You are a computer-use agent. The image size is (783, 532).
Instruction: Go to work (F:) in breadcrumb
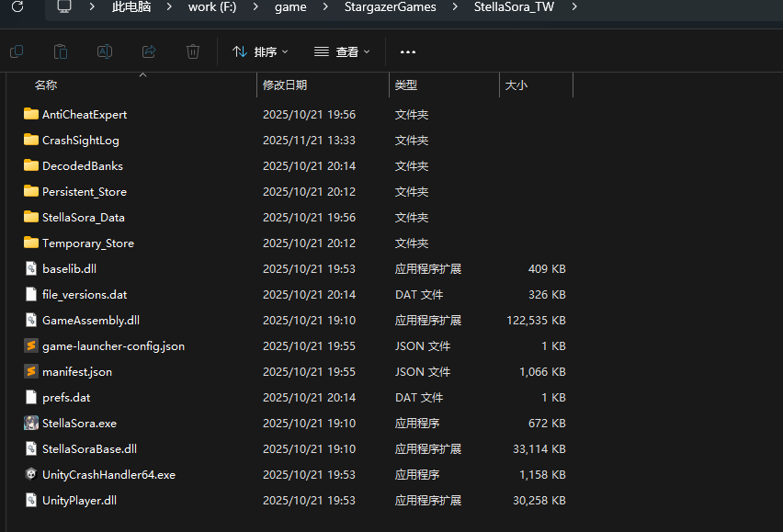(212, 7)
